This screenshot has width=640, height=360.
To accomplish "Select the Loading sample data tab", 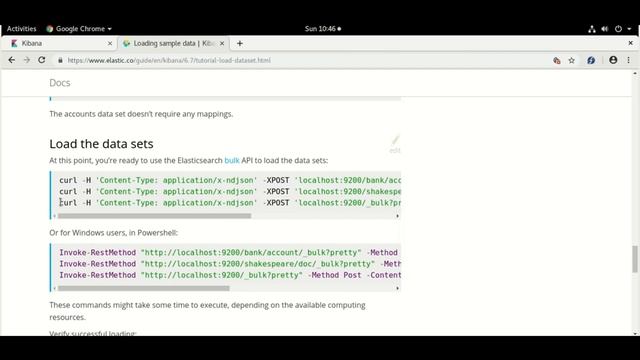I will pyautogui.click(x=173, y=43).
